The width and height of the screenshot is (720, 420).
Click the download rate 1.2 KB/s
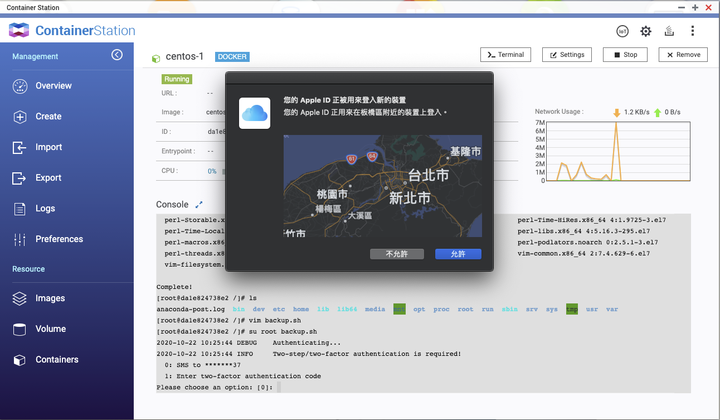(636, 112)
